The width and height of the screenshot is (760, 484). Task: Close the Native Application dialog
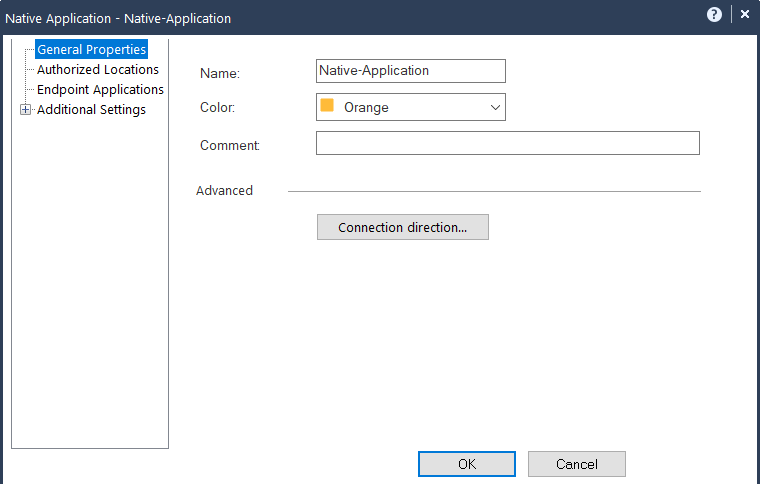point(744,15)
